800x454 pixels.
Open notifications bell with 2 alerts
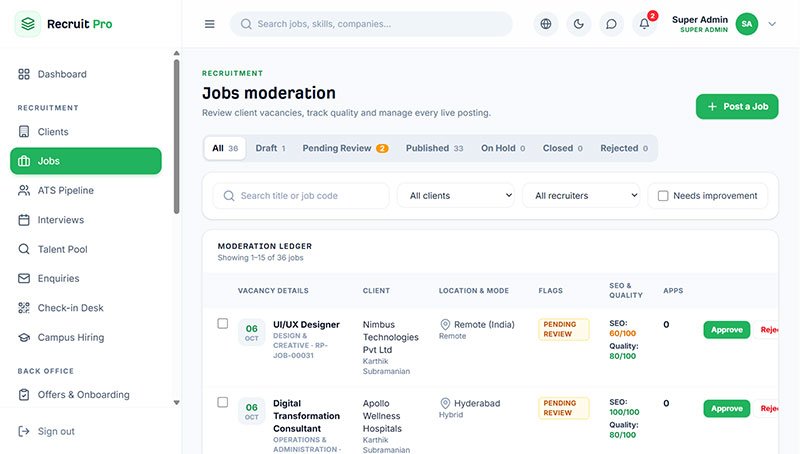[x=644, y=24]
